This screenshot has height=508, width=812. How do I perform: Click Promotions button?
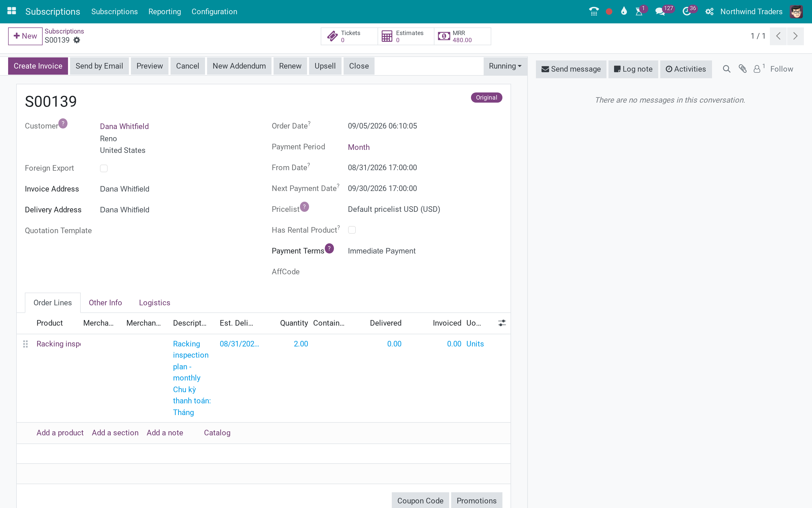(477, 501)
